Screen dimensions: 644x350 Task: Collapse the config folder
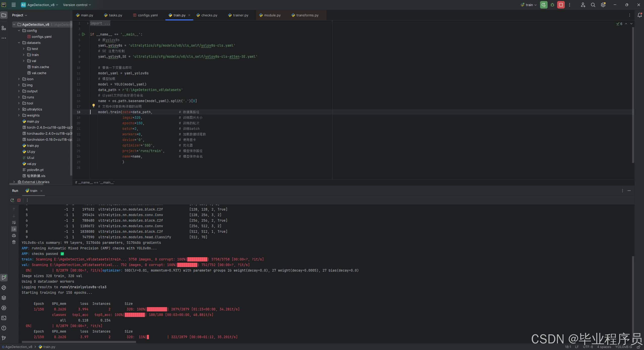[x=19, y=31]
